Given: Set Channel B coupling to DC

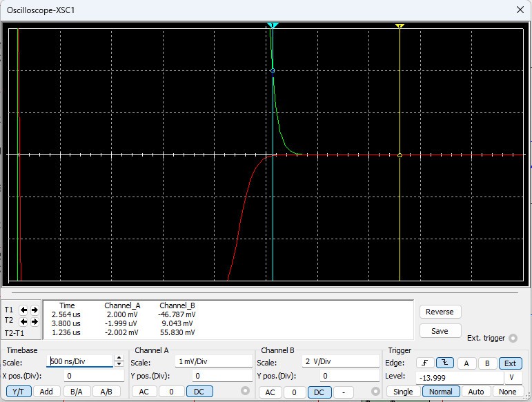Looking at the screenshot, I should tap(318, 392).
